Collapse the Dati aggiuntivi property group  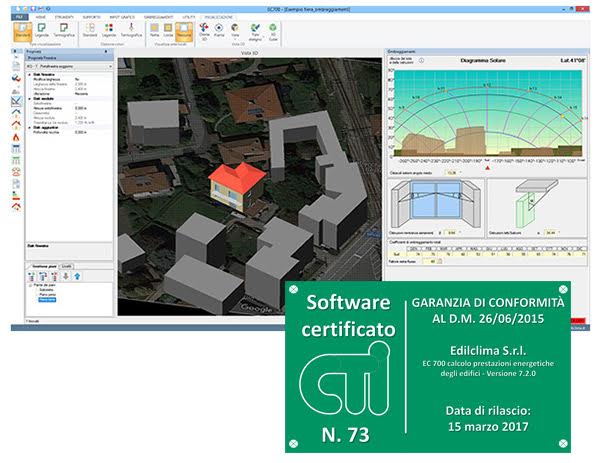click(x=29, y=127)
